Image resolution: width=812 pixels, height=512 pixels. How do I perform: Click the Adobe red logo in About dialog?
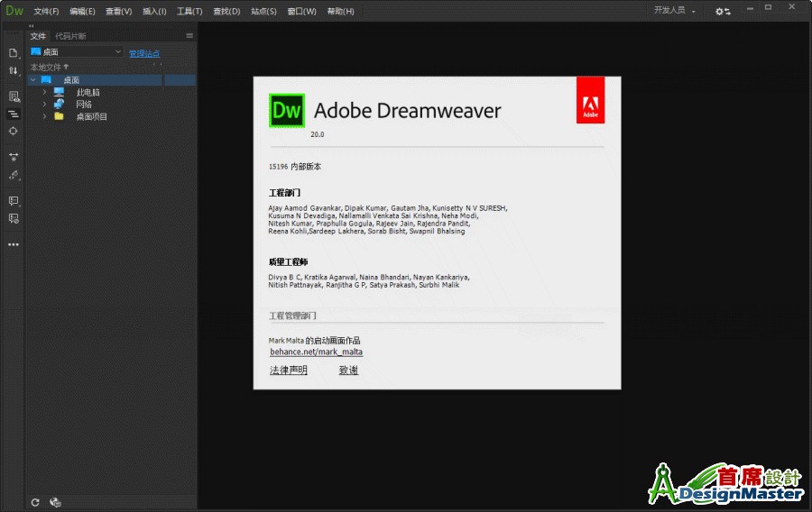point(590,100)
